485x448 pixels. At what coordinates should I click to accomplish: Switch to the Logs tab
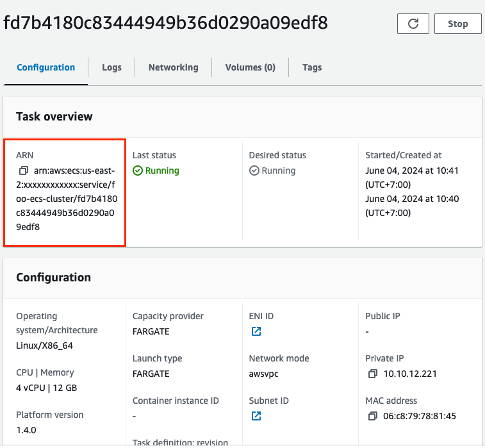click(x=111, y=67)
